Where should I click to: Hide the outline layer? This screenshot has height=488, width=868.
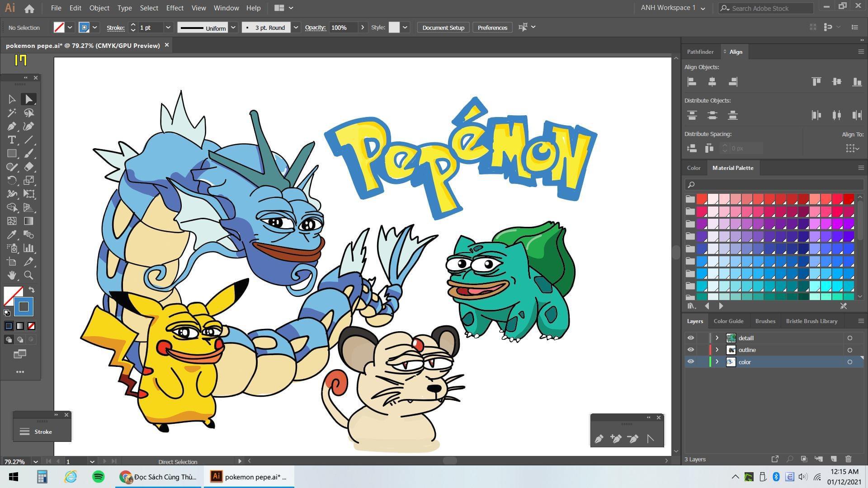pos(690,350)
